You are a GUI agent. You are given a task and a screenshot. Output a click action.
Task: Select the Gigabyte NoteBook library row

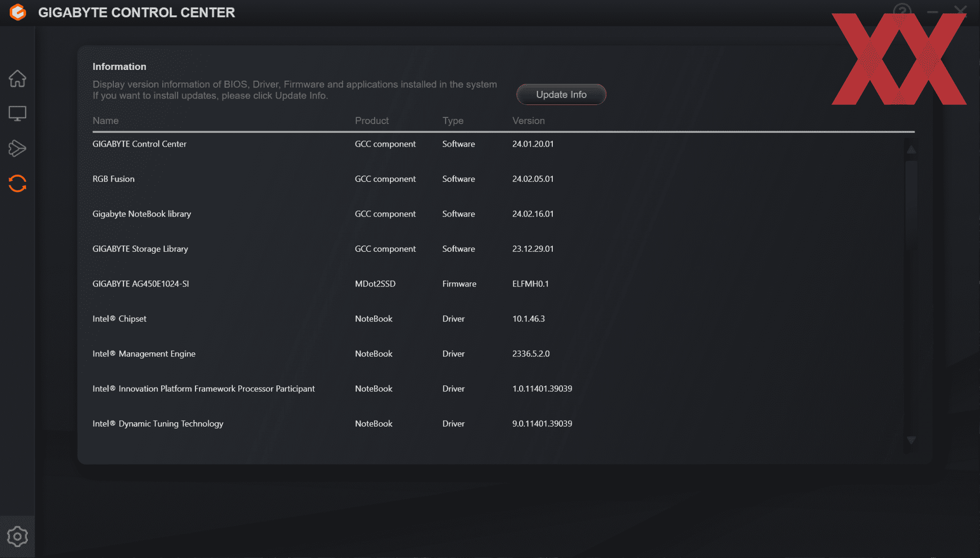pos(141,214)
